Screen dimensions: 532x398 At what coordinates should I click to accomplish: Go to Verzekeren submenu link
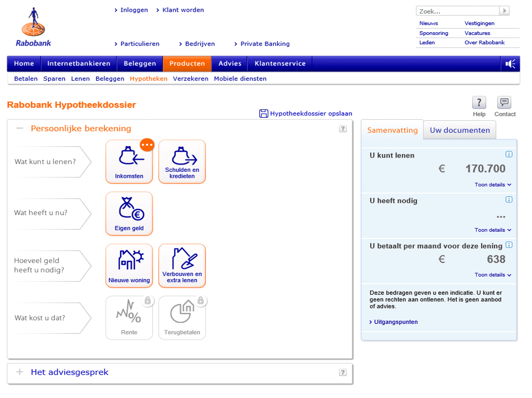[191, 78]
